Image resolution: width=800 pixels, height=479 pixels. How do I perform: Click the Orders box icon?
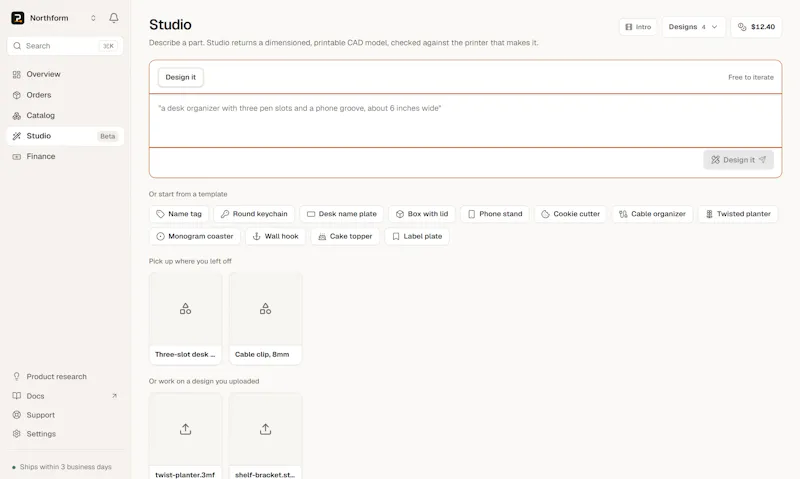[x=17, y=95]
